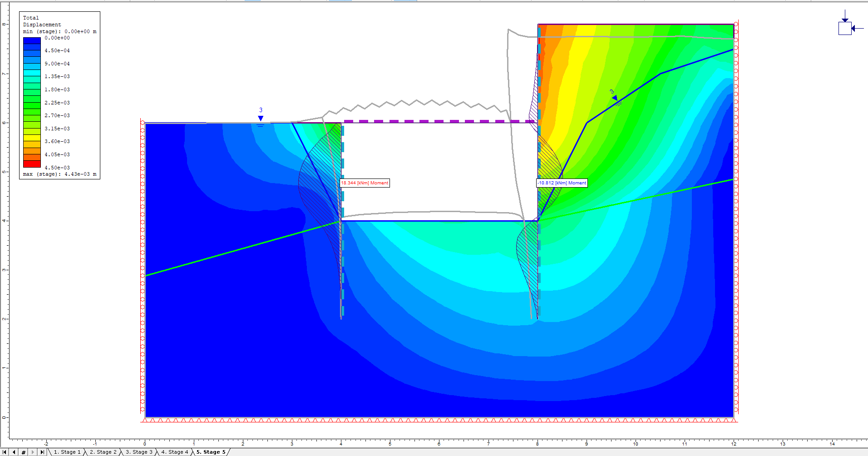The height and width of the screenshot is (456, 868).
Task: Select the 18.344 kNm Moment label
Action: pos(365,183)
